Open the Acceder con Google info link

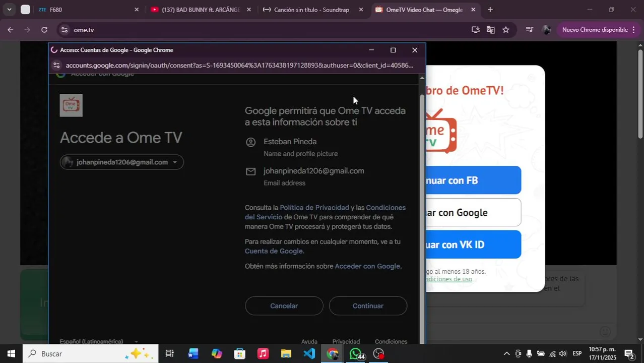tap(367, 266)
